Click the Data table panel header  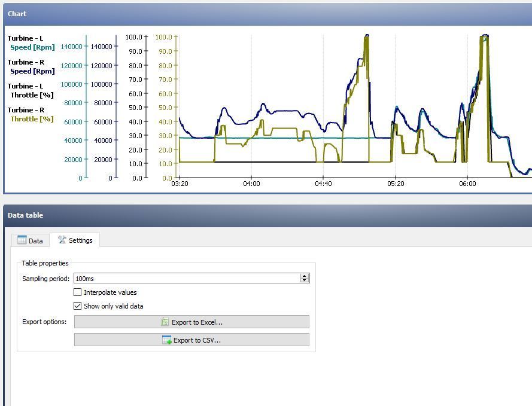pyautogui.click(x=266, y=215)
